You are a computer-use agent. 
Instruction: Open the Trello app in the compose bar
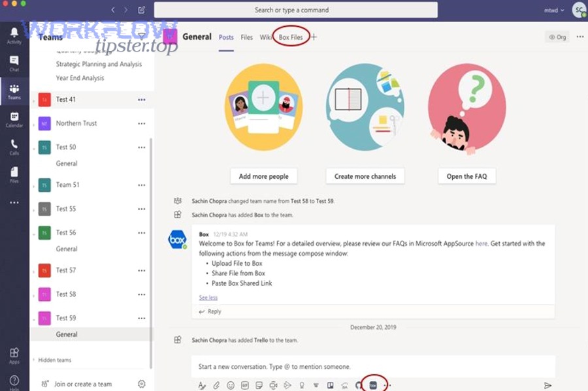331,385
